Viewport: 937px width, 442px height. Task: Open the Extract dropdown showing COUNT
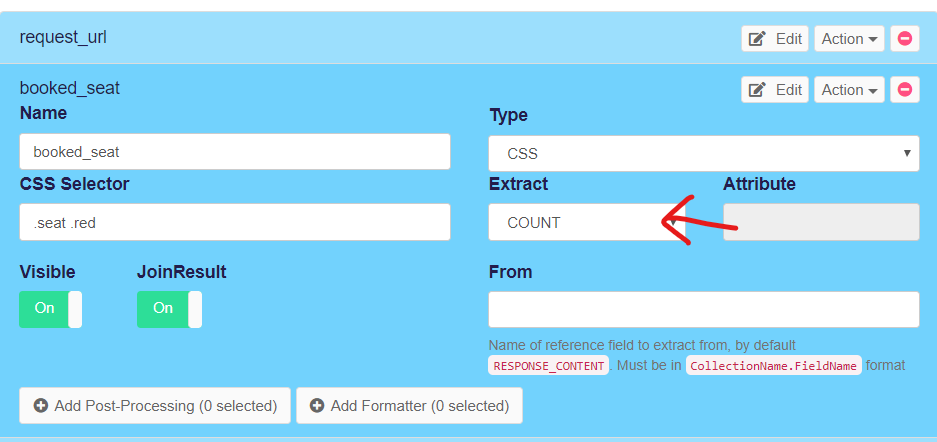(x=584, y=222)
